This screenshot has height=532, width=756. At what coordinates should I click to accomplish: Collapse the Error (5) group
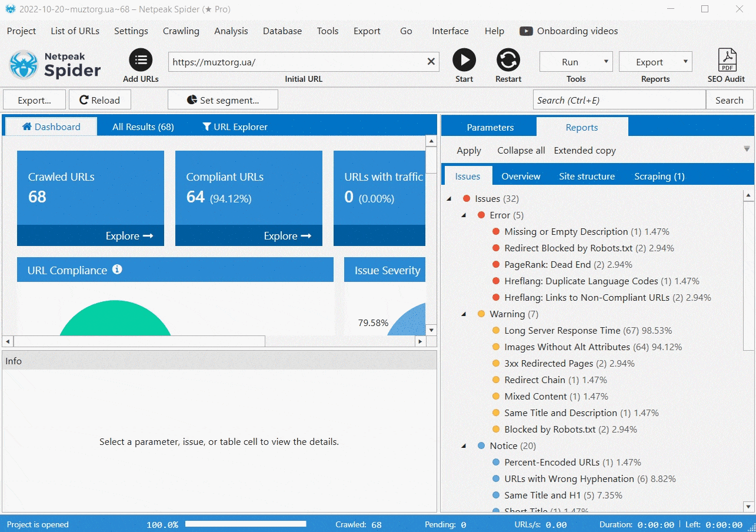click(464, 215)
